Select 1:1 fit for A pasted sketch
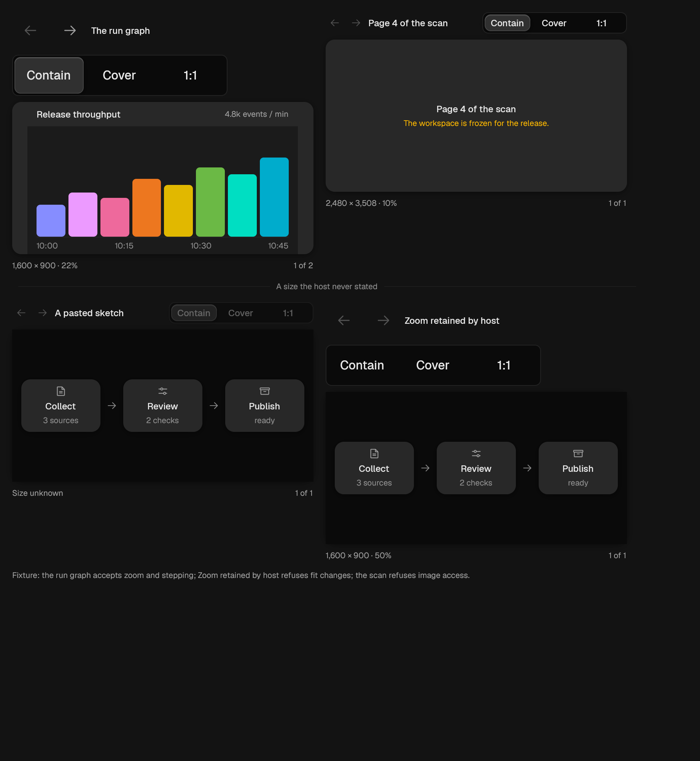The image size is (700, 761). (x=288, y=313)
